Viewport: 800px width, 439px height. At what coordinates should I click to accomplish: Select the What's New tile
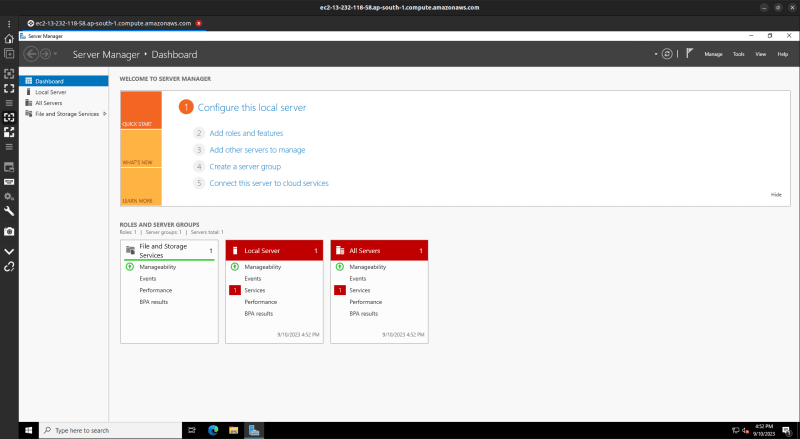coord(141,149)
